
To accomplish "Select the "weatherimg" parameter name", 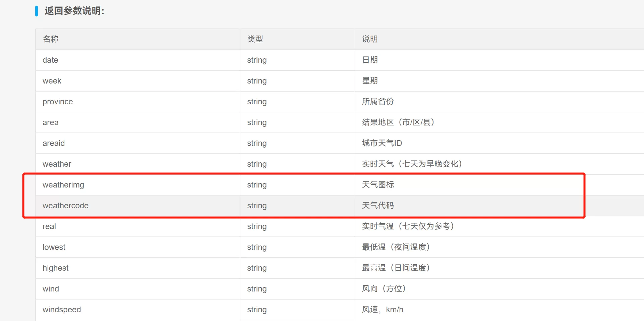I will 63,185.
